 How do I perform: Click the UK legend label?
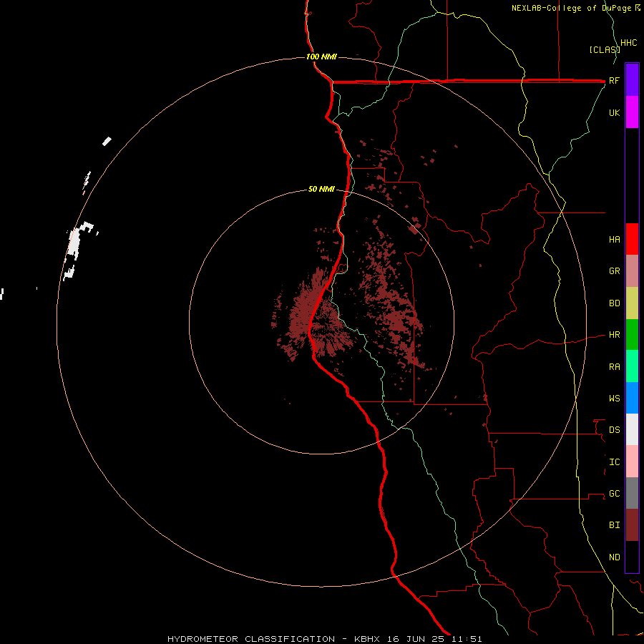[615, 113]
